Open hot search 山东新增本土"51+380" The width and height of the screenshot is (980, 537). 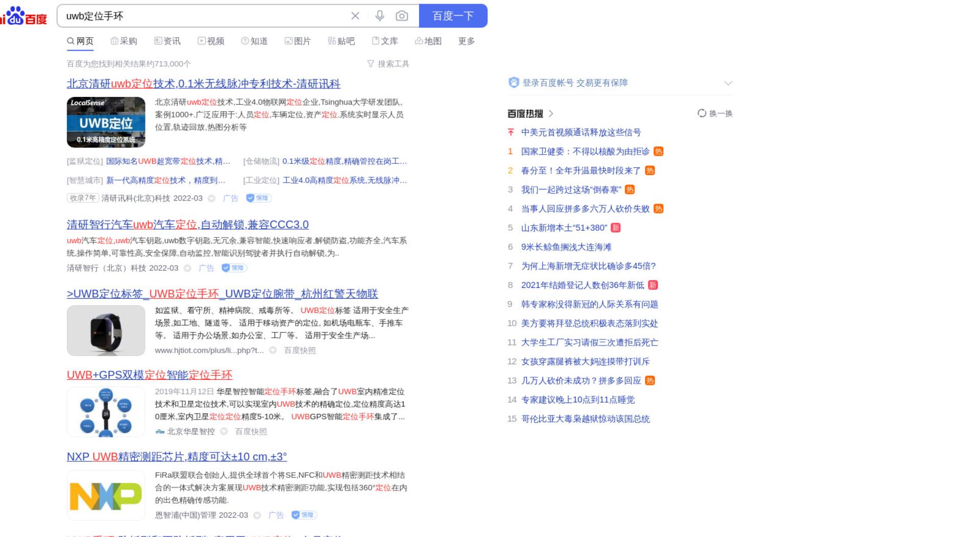tap(564, 228)
